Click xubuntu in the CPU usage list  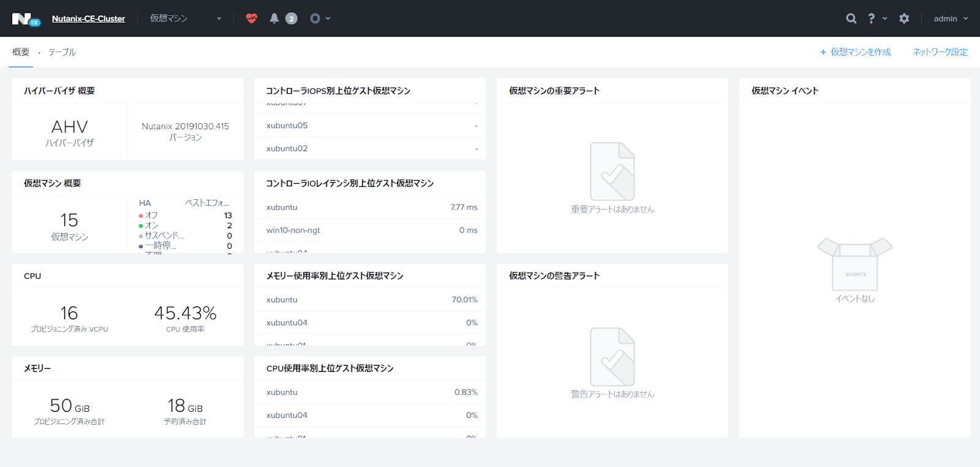[282, 392]
